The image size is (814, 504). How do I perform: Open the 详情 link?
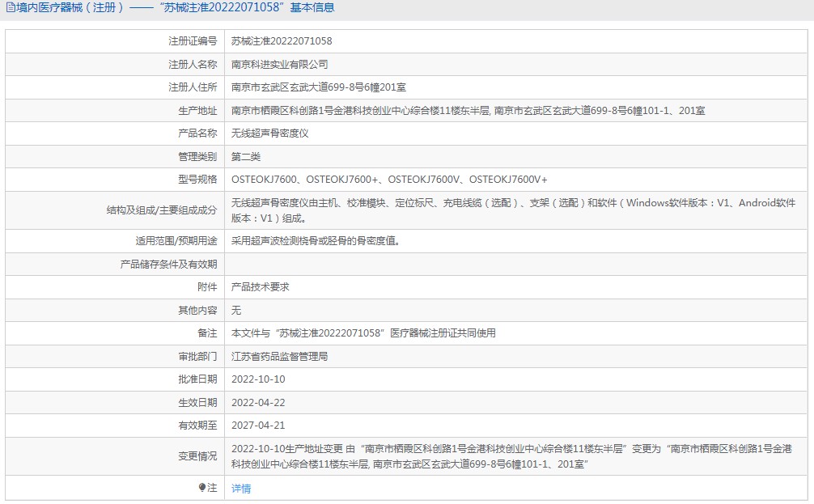tap(241, 489)
